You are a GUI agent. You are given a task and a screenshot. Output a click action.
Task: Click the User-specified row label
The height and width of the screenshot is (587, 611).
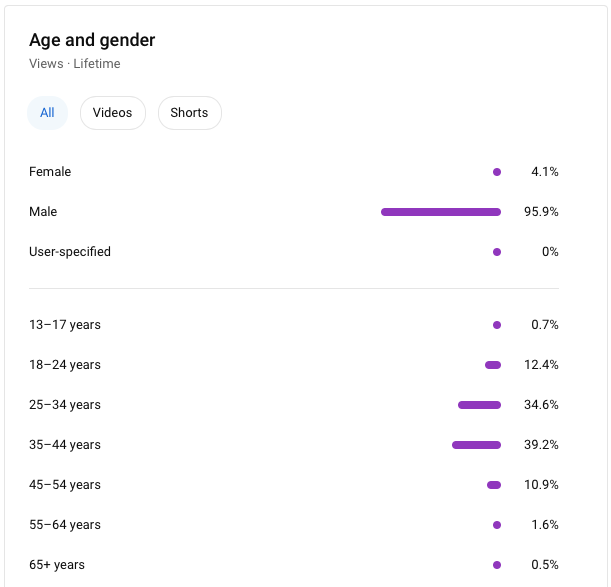coord(70,252)
